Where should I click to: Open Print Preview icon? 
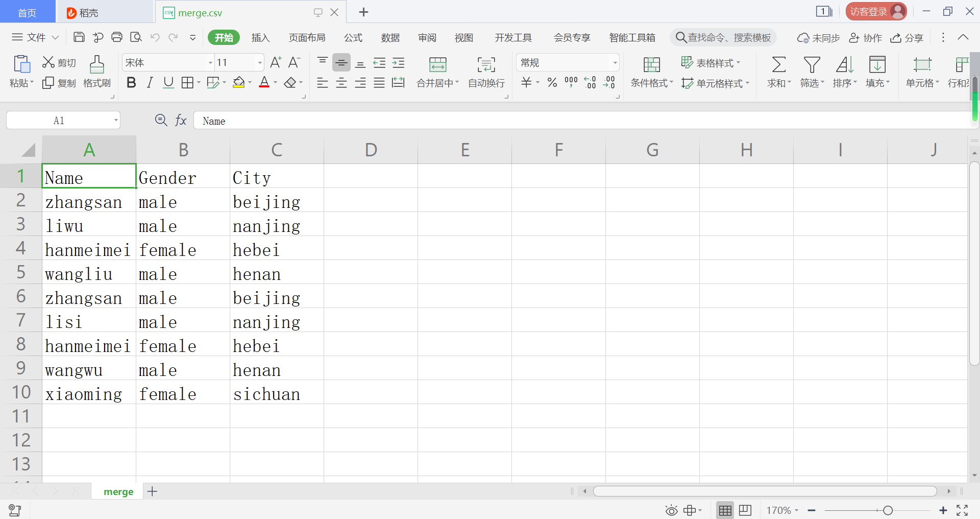[136, 37]
